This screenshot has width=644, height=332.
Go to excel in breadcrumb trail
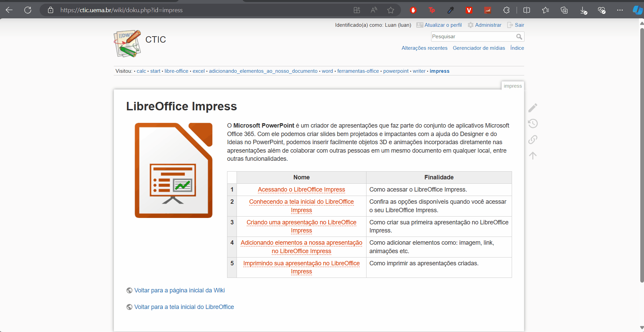click(199, 71)
